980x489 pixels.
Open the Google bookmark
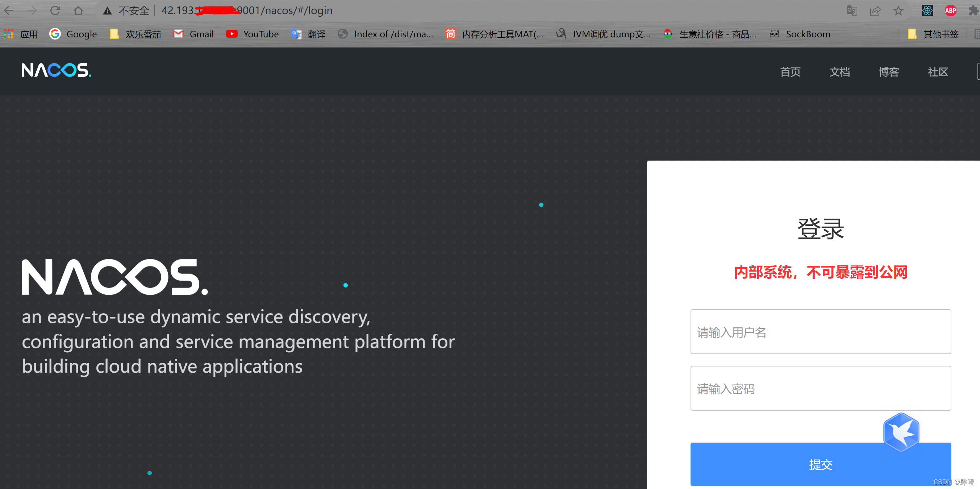click(x=74, y=34)
